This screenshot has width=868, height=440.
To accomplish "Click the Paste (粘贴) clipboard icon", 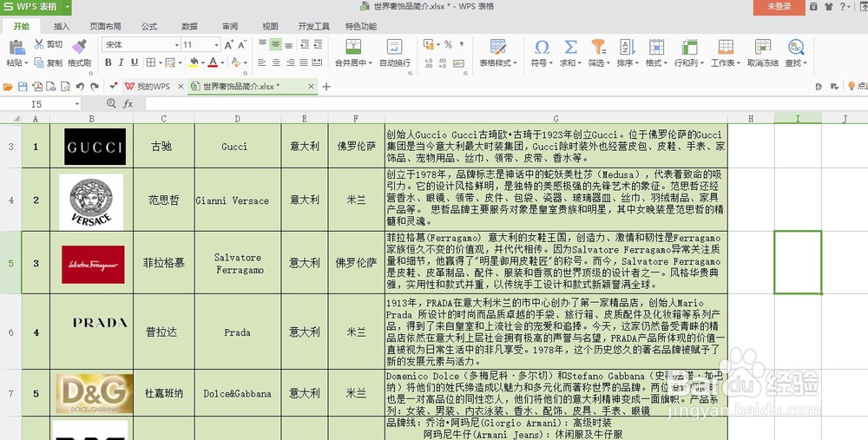I will [17, 47].
